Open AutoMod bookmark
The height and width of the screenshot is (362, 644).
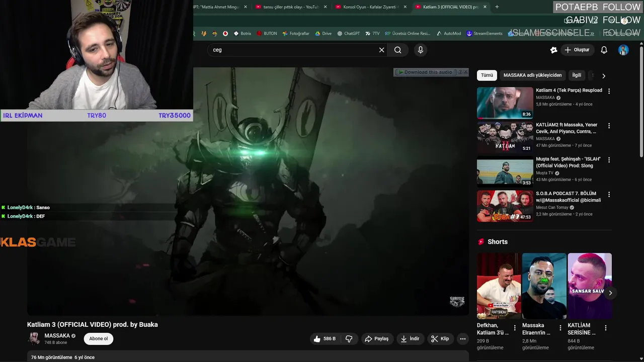(x=448, y=34)
